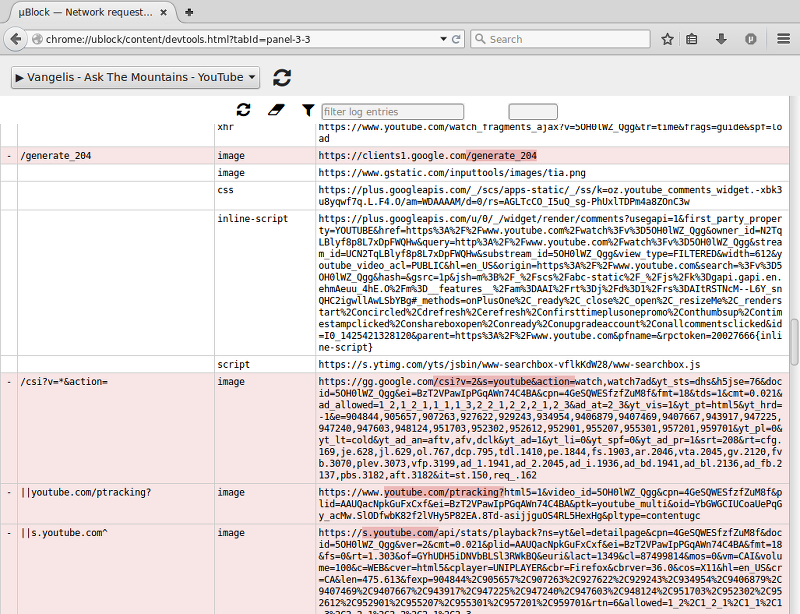Click the blocked marker of /generate_204 row
Screen dimensions: 800x614
[9, 156]
